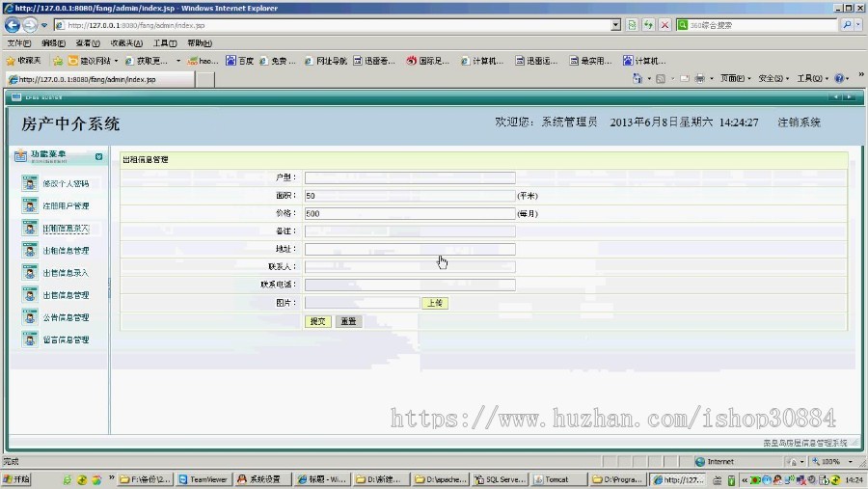Image resolution: width=868 pixels, height=489 pixels.
Task: Open the 页面(P) command bar dropdown
Action: [735, 79]
